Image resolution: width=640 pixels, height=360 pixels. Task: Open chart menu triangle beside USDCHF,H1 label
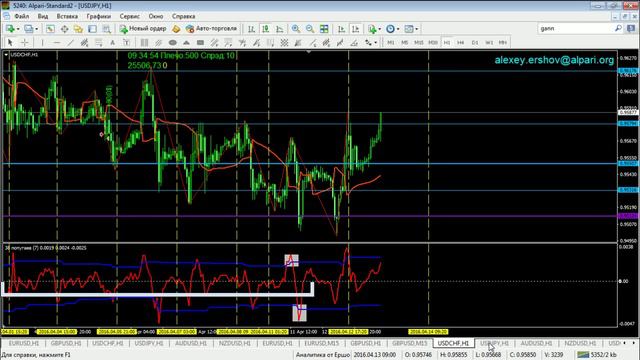coord(6,55)
